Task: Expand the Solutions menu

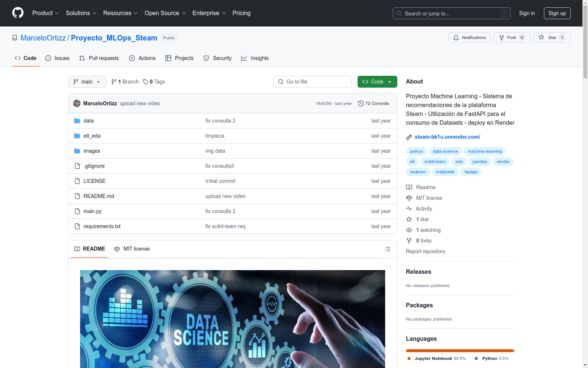Action: 81,13
